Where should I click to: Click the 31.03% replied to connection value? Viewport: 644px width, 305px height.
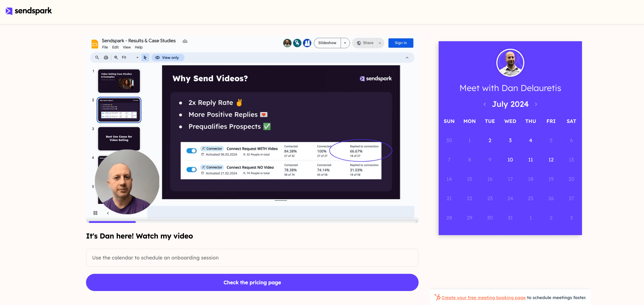click(356, 170)
